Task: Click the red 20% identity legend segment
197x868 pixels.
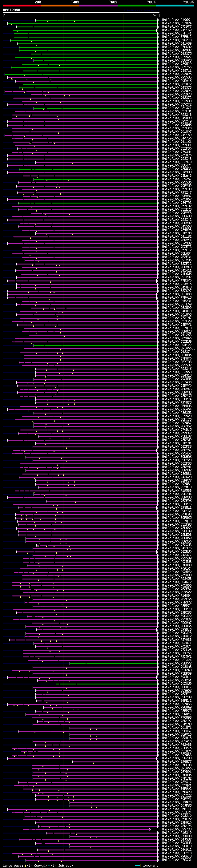Action: click(22, 6)
